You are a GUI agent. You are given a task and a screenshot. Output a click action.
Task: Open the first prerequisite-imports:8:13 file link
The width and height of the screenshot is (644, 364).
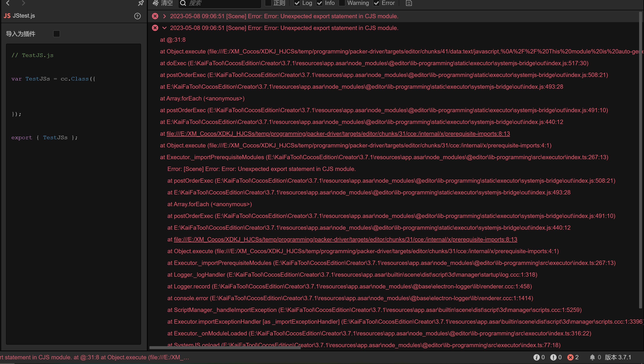(338, 134)
